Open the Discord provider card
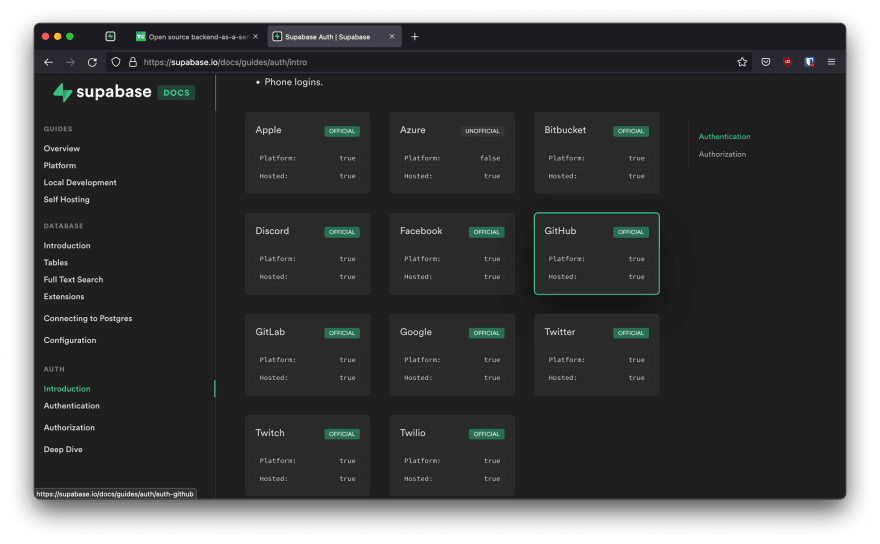The width and height of the screenshot is (880, 544). [308, 254]
